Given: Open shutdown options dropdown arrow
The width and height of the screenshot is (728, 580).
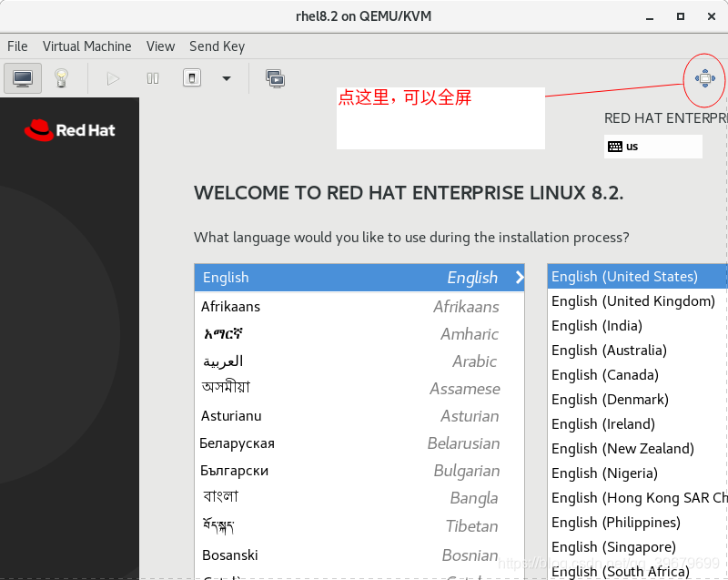Looking at the screenshot, I should click(226, 78).
